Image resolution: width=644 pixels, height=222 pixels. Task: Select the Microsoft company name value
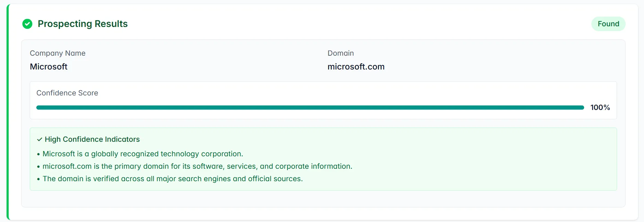click(x=48, y=67)
